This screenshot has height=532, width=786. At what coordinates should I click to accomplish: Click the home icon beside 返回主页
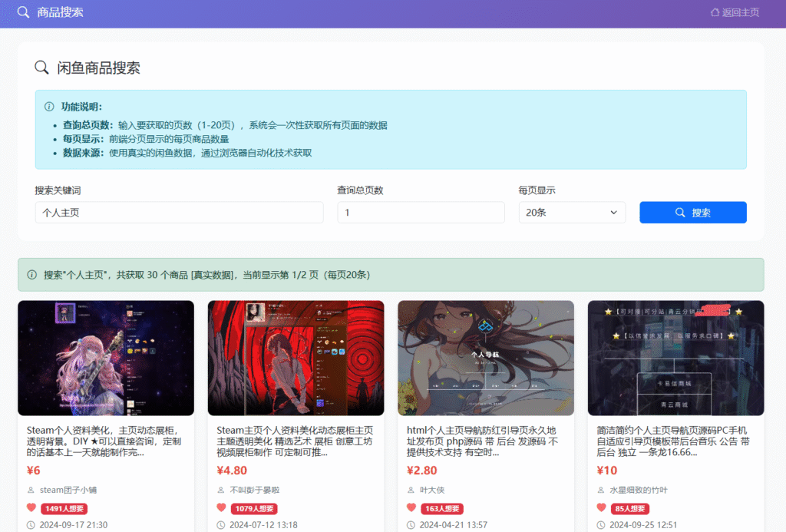click(715, 12)
